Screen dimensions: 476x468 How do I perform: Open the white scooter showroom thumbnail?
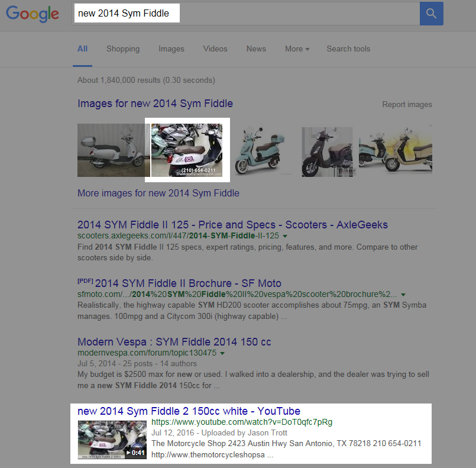pos(187,150)
